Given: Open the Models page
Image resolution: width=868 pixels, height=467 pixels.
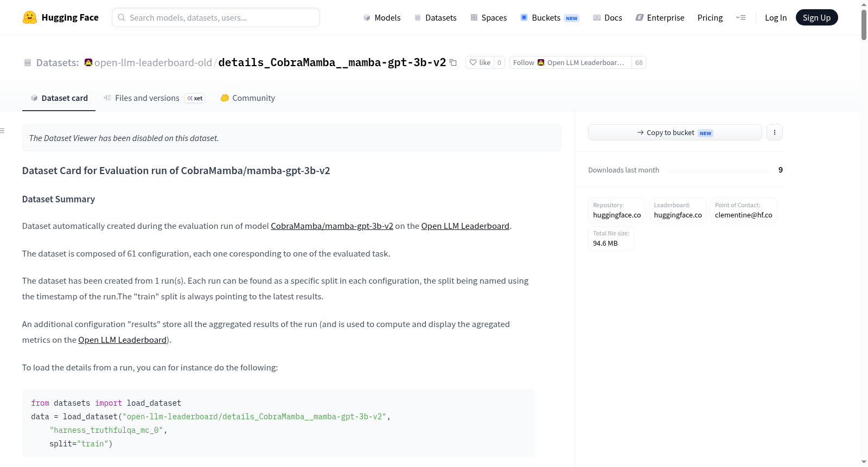Looking at the screenshot, I should click(x=382, y=18).
